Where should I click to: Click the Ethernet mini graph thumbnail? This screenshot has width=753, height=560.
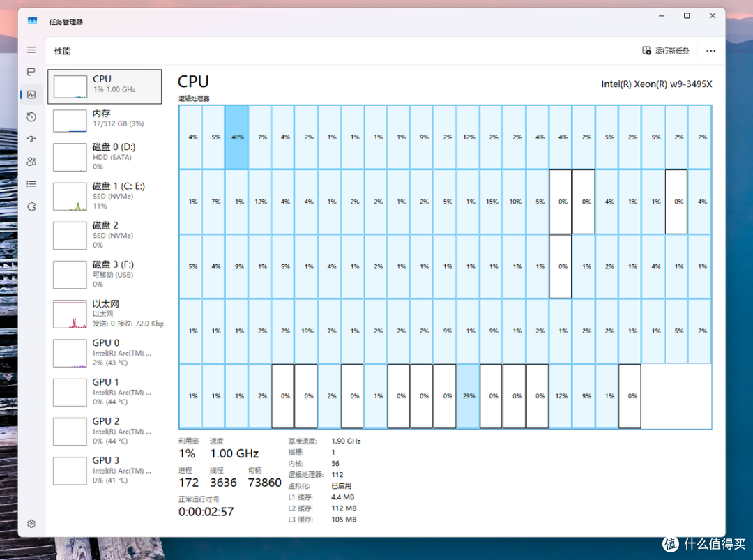pyautogui.click(x=70, y=314)
